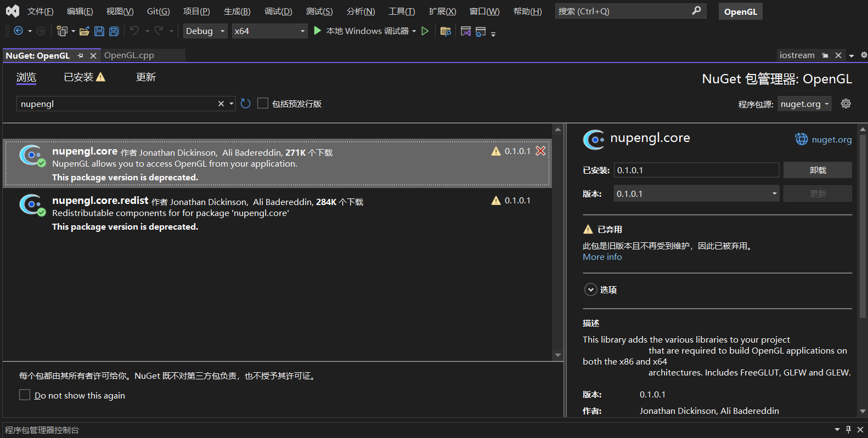Open the toolbar overflow options arrow
The height and width of the screenshot is (438, 868).
tap(493, 34)
